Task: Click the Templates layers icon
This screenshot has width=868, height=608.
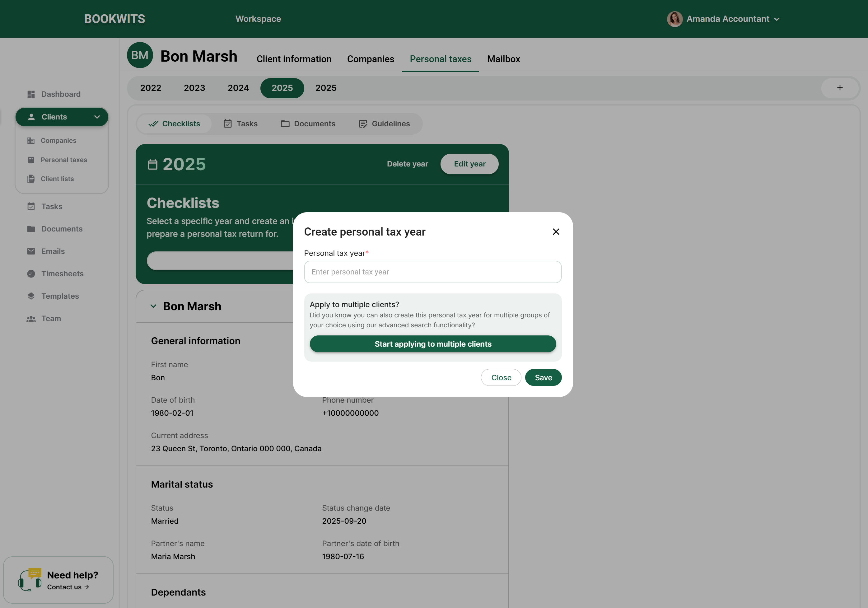Action: (x=31, y=296)
